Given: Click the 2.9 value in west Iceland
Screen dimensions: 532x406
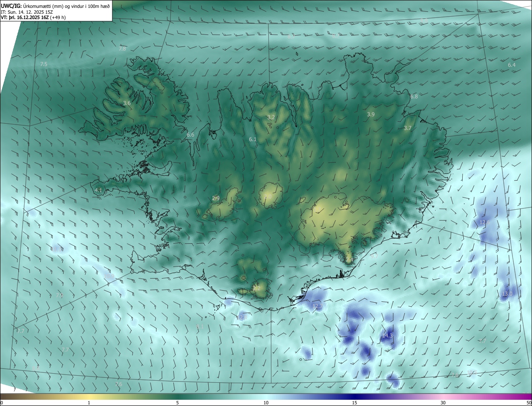Looking at the screenshot, I should pyautogui.click(x=216, y=198).
